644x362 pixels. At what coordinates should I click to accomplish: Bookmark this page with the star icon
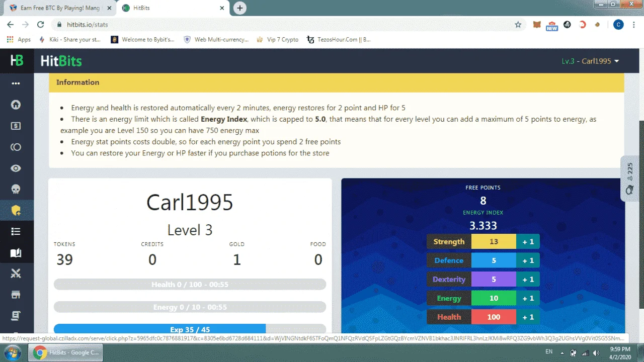click(518, 25)
